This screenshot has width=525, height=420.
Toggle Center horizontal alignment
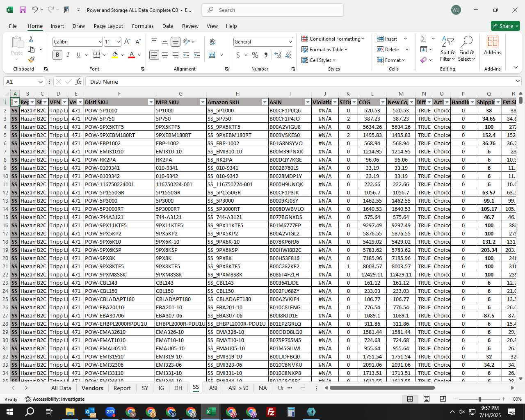[x=165, y=55]
